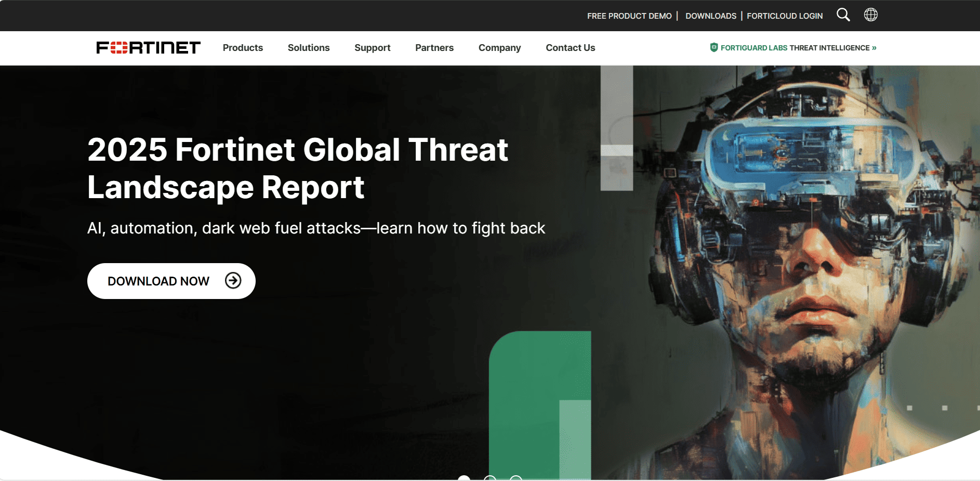
Task: Open the Company menu
Action: point(500,48)
